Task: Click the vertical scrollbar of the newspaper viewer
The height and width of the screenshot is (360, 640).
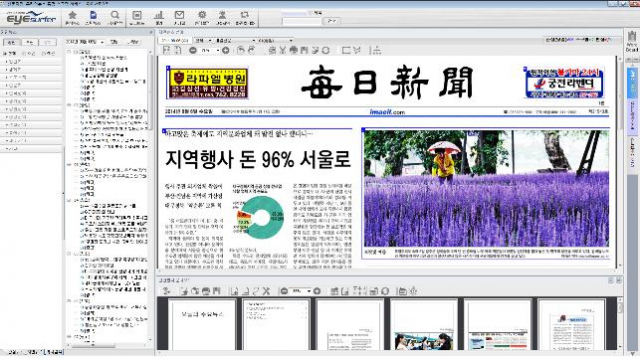Action: pos(620,163)
